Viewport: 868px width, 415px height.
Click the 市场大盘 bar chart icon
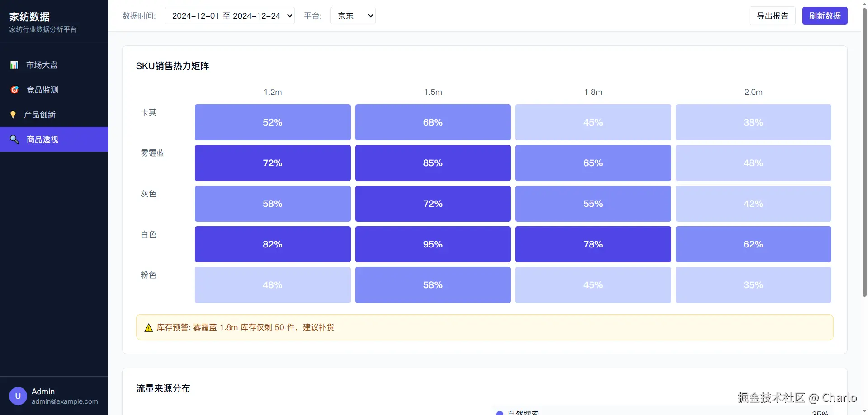[14, 65]
